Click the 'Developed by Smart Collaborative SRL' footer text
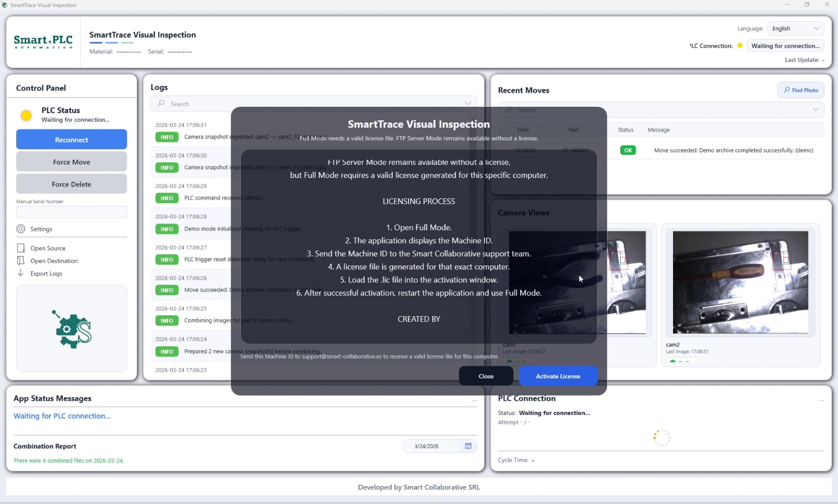 pyautogui.click(x=419, y=487)
